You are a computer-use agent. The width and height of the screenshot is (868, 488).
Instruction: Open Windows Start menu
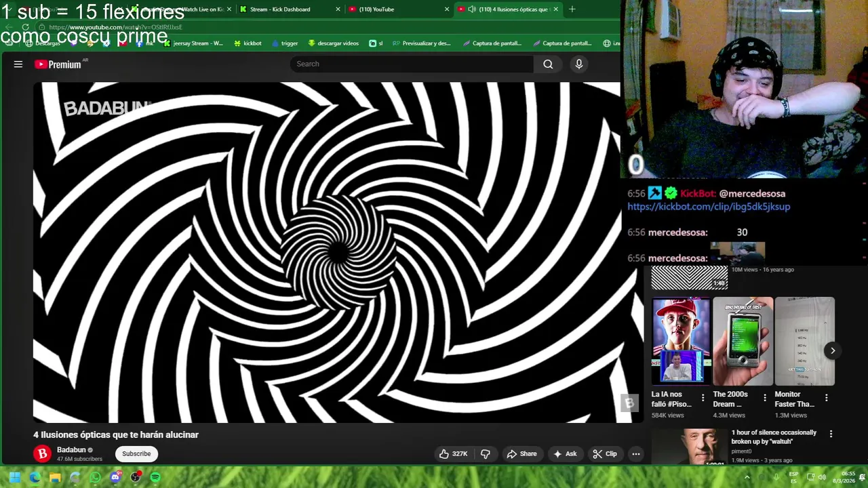pos(14,477)
